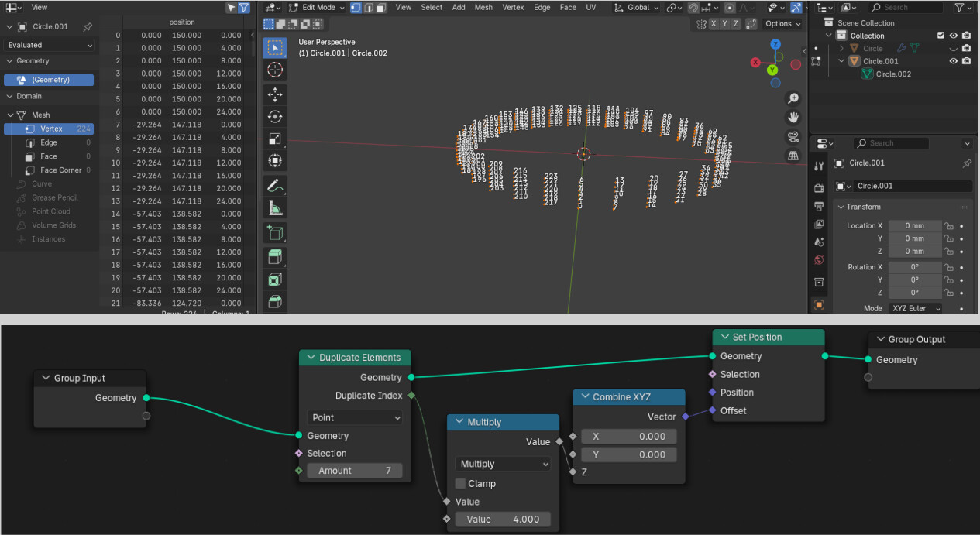Screen dimensions: 980x535
Task: Toggle snapping magnet in viewport header
Action: click(693, 8)
